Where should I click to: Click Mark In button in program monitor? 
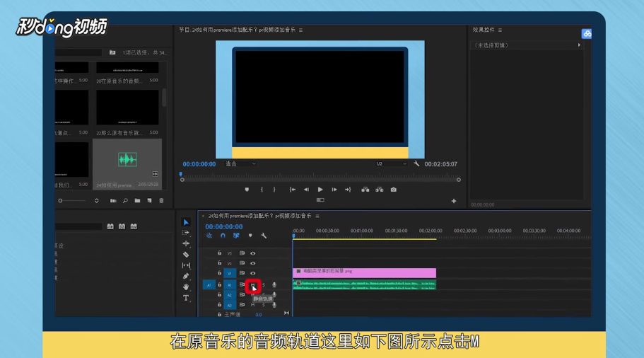click(262, 190)
